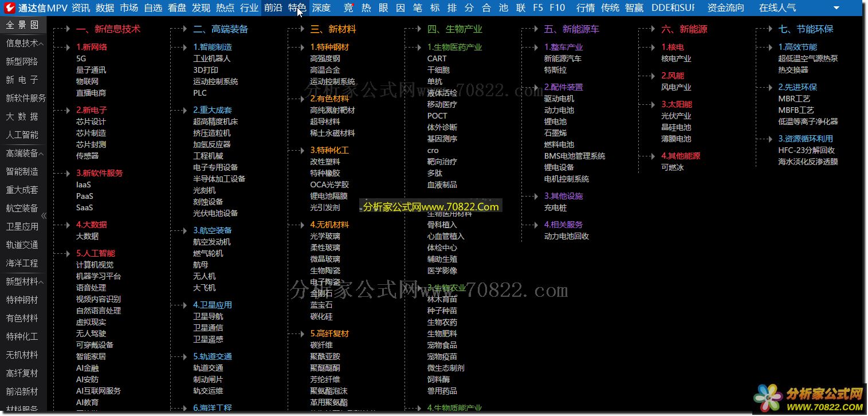Viewport: 868px width, 416px height.
Task: Open the 行业 menu
Action: tap(249, 8)
